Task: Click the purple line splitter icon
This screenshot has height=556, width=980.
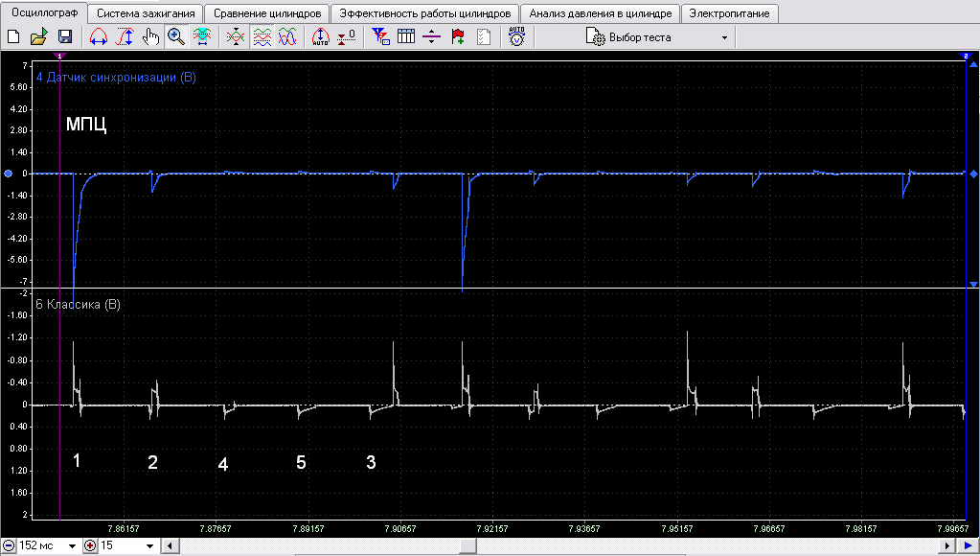Action: point(432,36)
